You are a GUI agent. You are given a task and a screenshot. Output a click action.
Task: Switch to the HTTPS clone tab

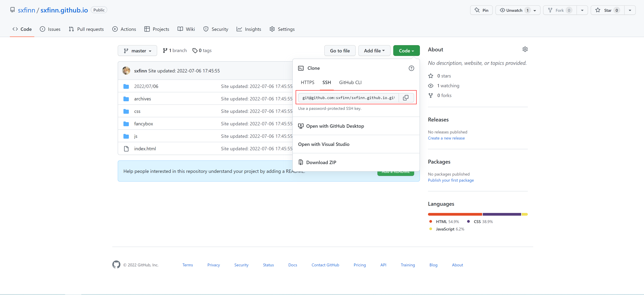point(307,82)
